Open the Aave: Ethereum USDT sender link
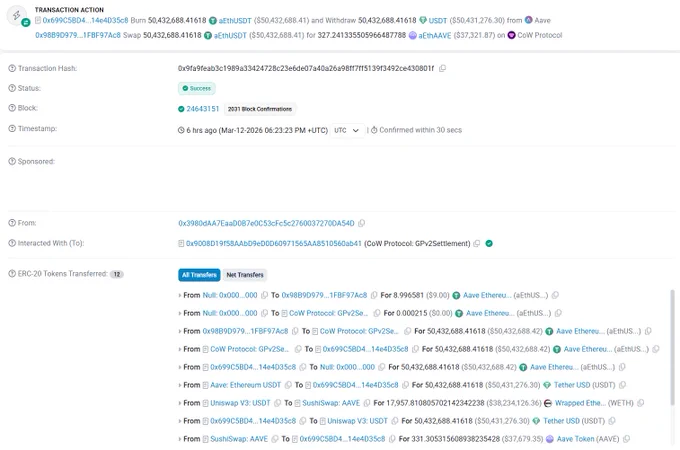 (x=245, y=385)
